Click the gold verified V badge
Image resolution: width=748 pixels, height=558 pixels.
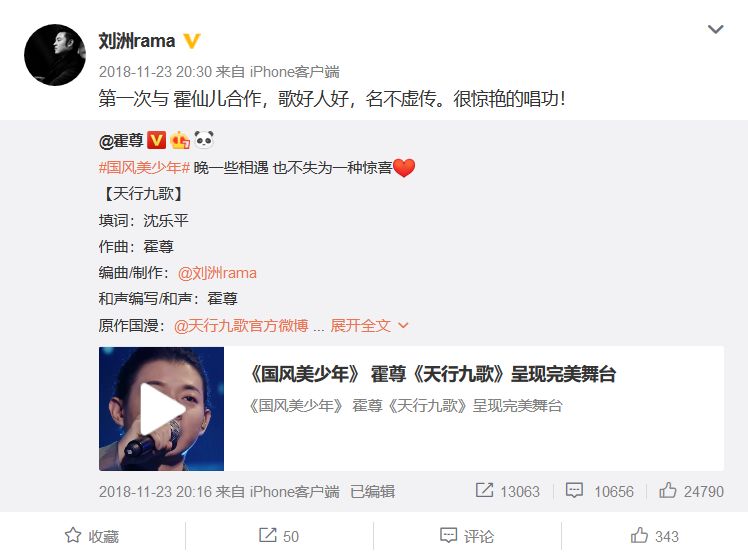click(191, 41)
